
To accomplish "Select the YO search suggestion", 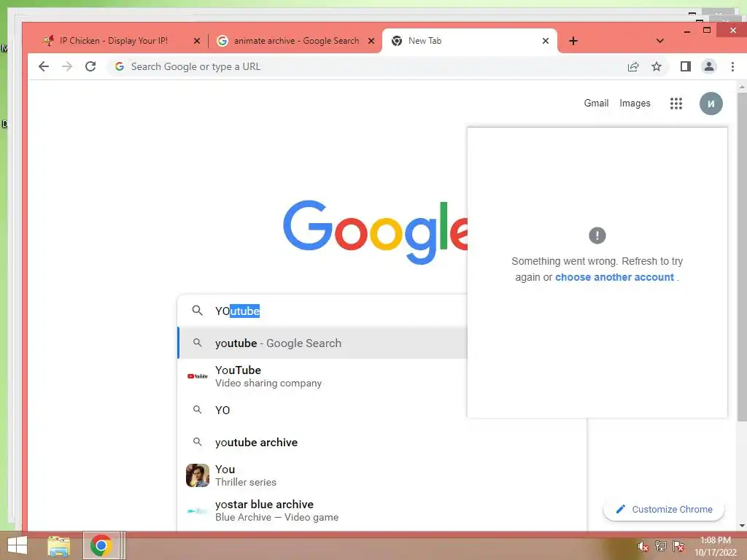I will pyautogui.click(x=322, y=410).
